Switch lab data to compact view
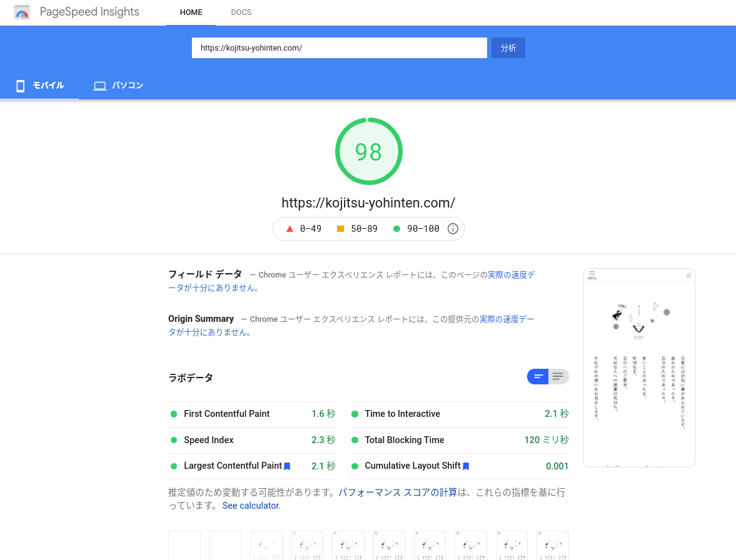The height and width of the screenshot is (560, 736). click(x=538, y=377)
